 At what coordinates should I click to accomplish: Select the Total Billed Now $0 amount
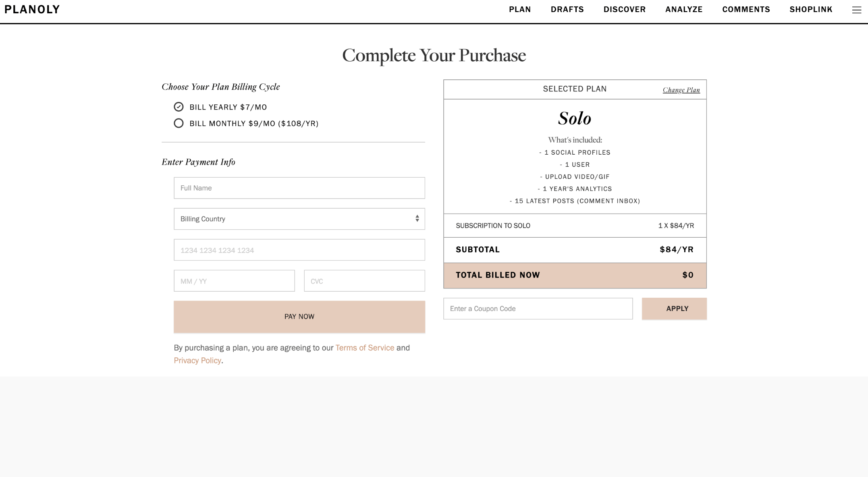point(688,275)
